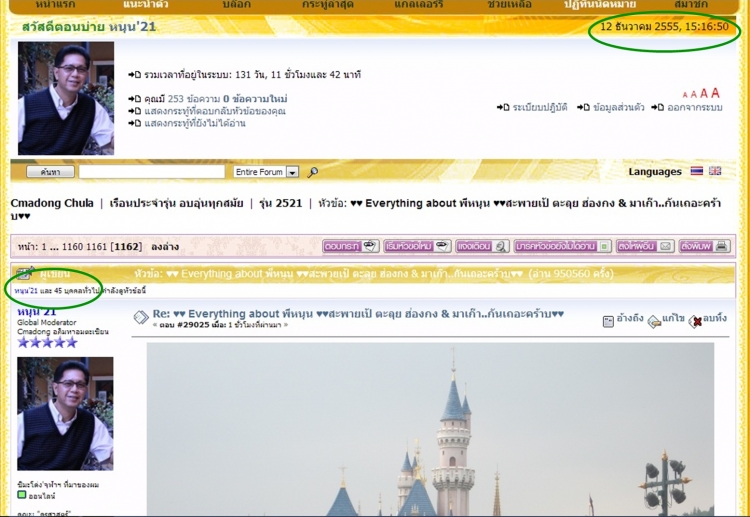Image resolution: width=750 pixels, height=517 pixels.
Task: Click the ลบทิ้ง delete link
Action: 715,318
